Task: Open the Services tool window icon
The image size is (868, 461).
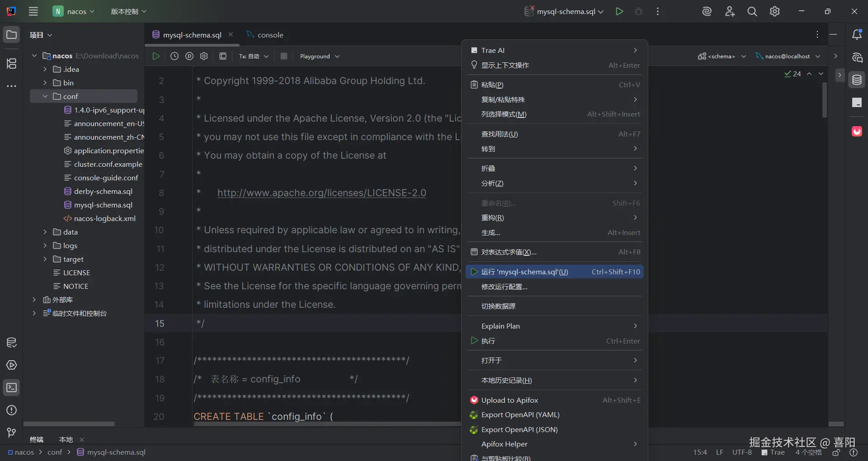Action: (x=12, y=365)
